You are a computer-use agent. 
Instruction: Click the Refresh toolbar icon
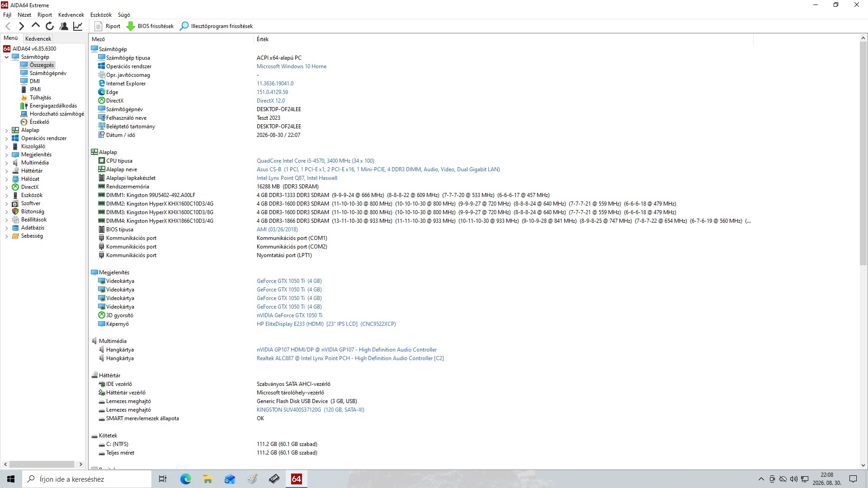pyautogui.click(x=50, y=26)
